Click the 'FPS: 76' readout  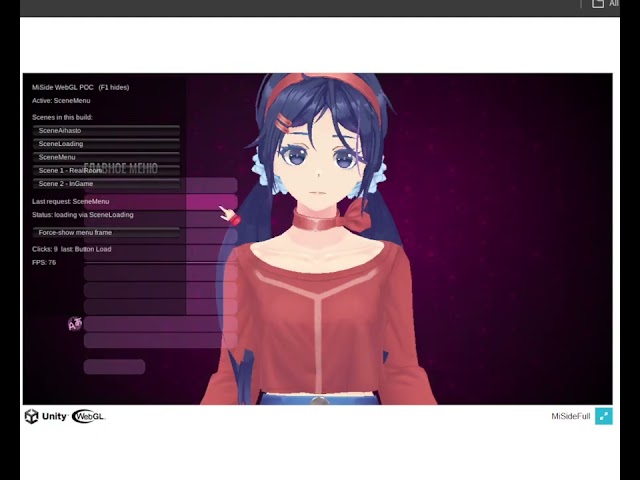(x=44, y=262)
